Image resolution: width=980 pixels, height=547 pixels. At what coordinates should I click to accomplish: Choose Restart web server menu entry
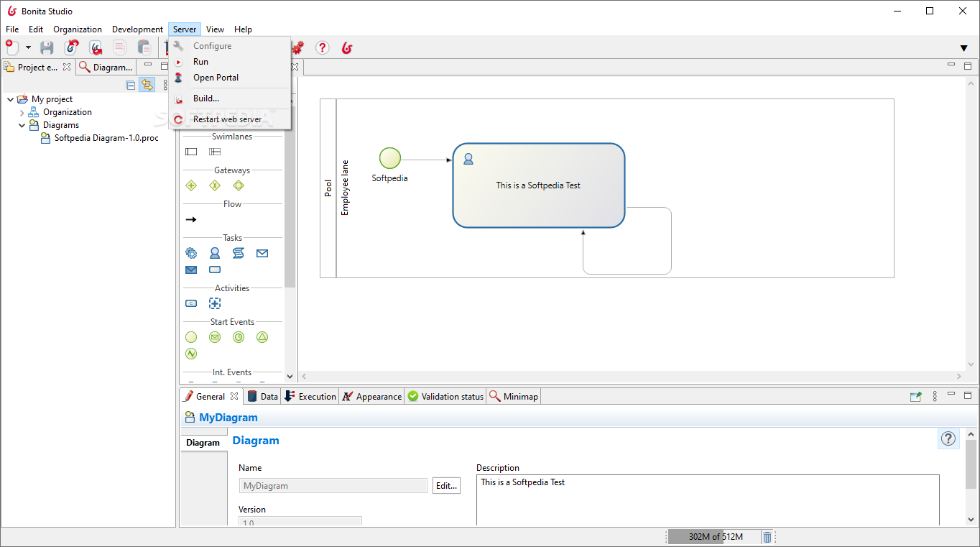pos(230,119)
